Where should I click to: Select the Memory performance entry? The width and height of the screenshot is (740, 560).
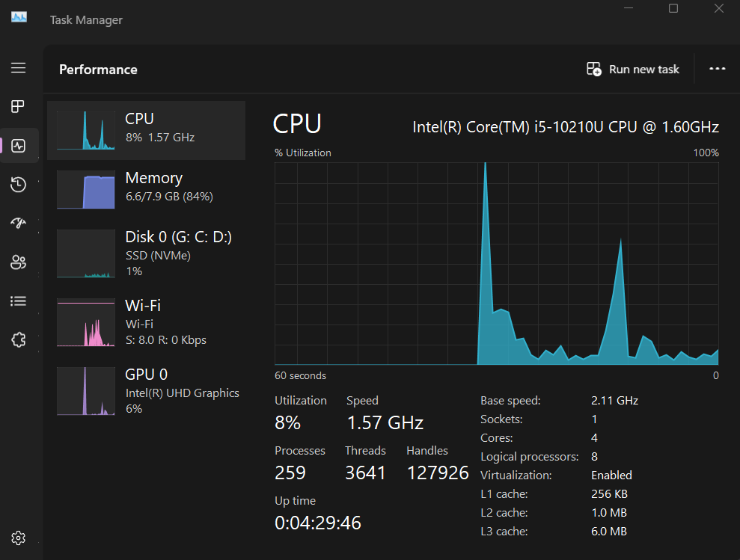click(x=147, y=189)
